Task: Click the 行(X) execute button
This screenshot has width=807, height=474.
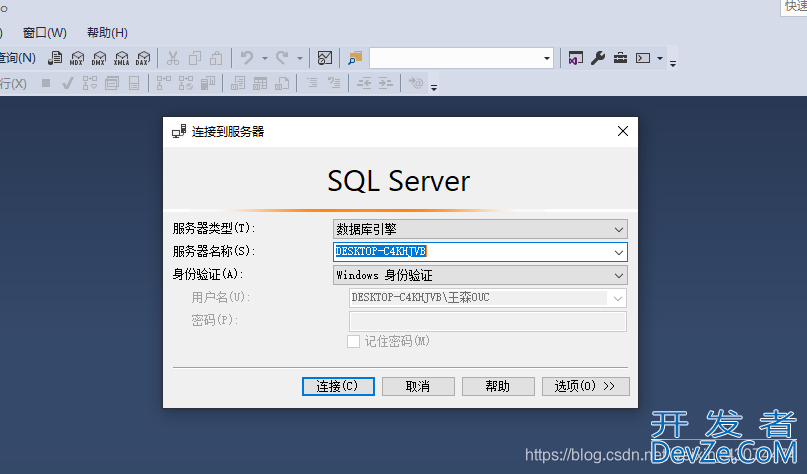Action: coord(13,83)
